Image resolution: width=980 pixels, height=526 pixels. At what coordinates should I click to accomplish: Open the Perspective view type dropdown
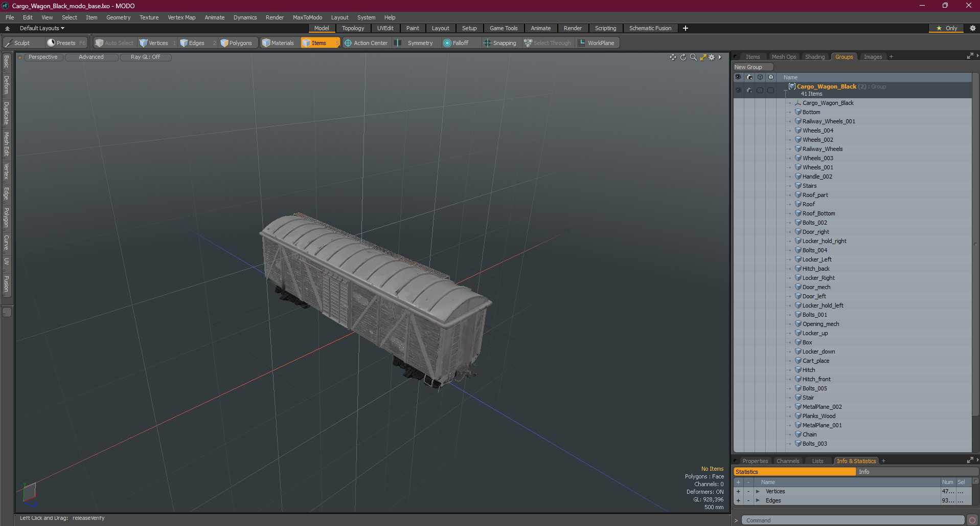[43, 57]
